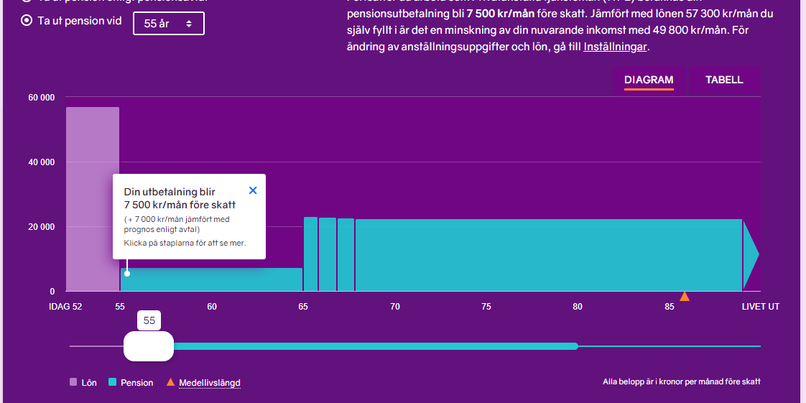Image resolution: width=806 pixels, height=403 pixels.
Task: Select the DIAGRAM tab
Action: pyautogui.click(x=649, y=80)
